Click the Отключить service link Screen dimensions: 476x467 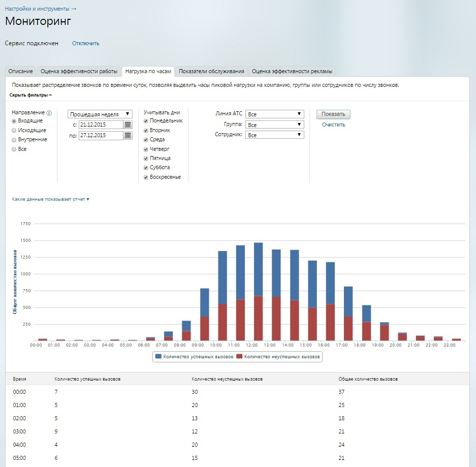(86, 43)
